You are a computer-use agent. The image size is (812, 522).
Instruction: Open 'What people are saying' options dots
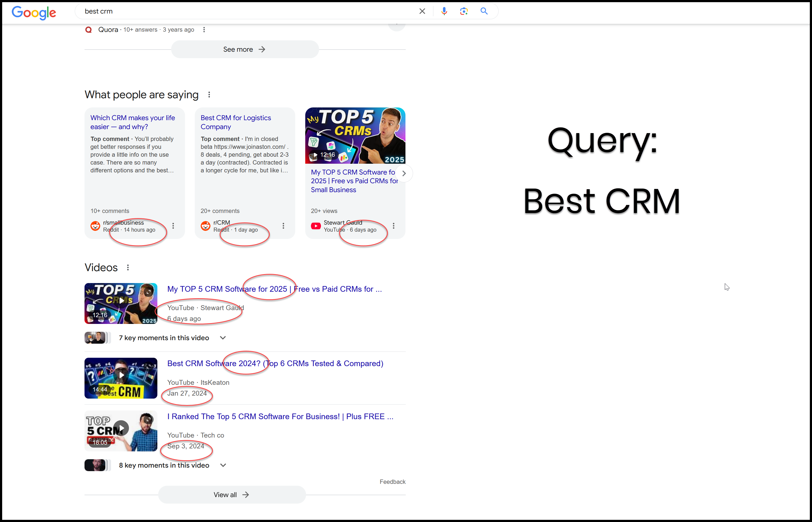(209, 95)
